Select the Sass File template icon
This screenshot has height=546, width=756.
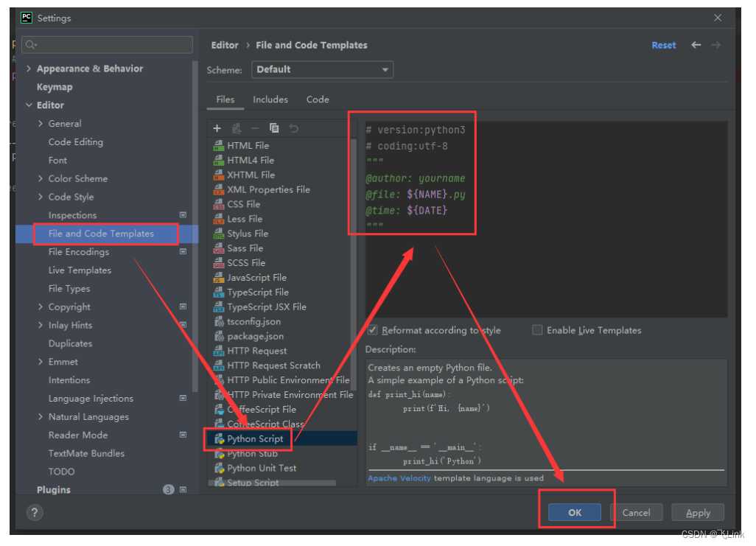(219, 248)
